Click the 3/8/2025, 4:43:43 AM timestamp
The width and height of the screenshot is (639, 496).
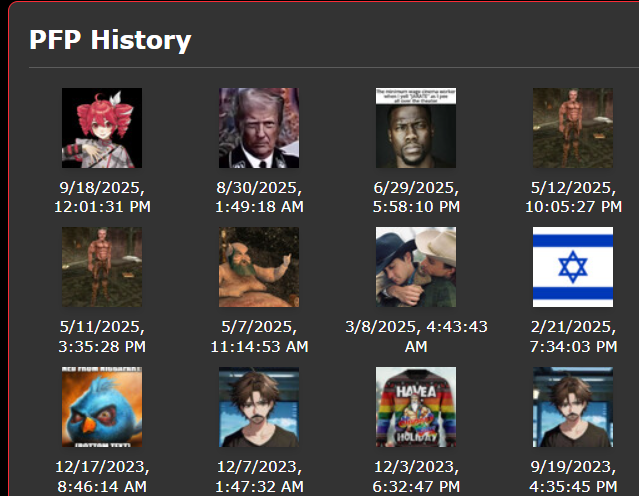416,337
